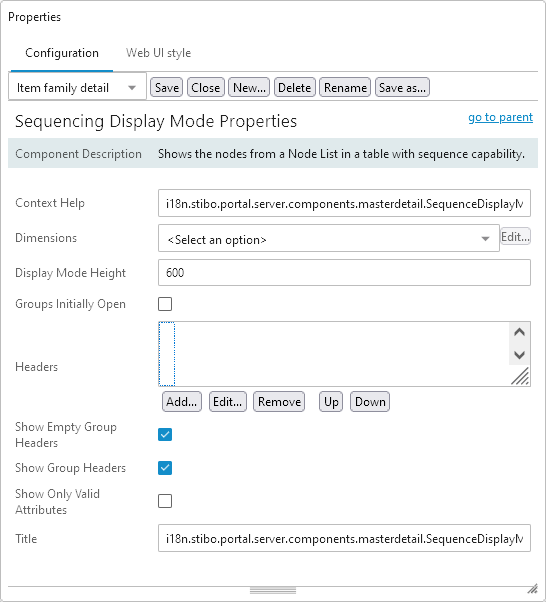Follow the go to parent link
This screenshot has width=546, height=602.
click(x=500, y=117)
